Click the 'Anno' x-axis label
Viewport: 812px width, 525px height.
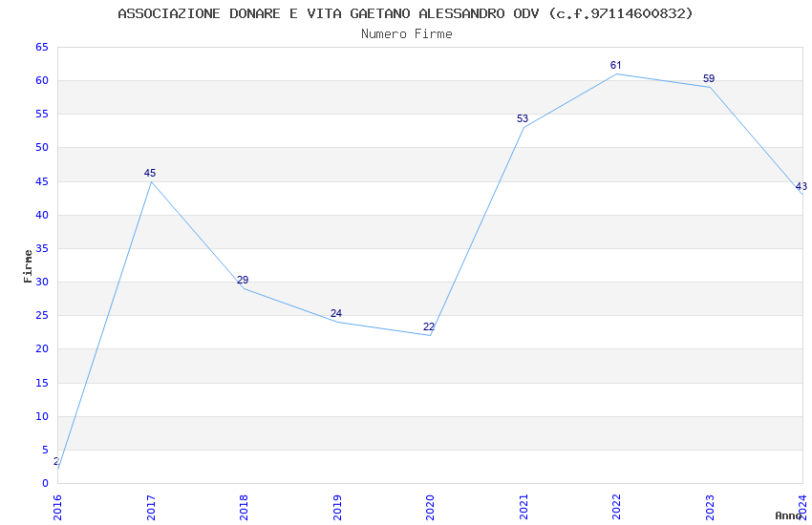tap(788, 515)
